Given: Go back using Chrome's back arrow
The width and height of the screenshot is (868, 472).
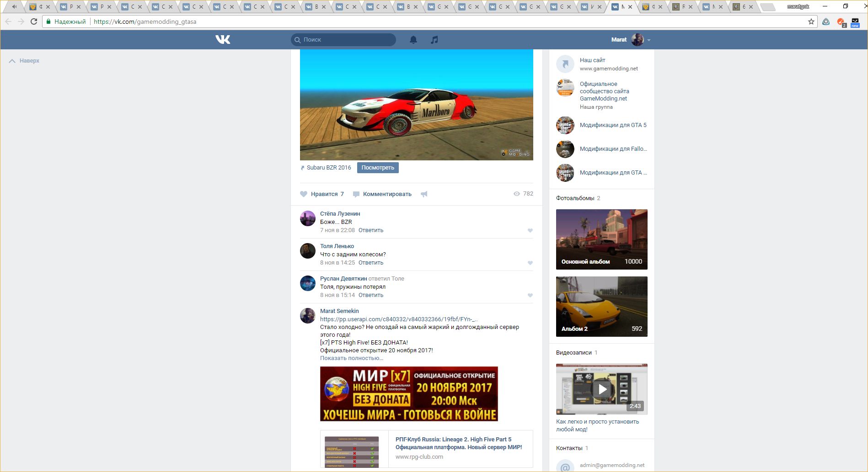Looking at the screenshot, I should click(8, 21).
